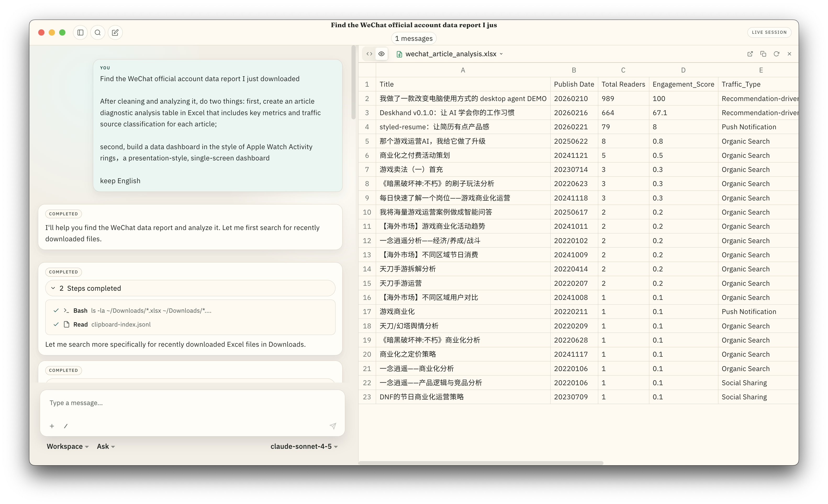Switch to code source view

click(369, 54)
